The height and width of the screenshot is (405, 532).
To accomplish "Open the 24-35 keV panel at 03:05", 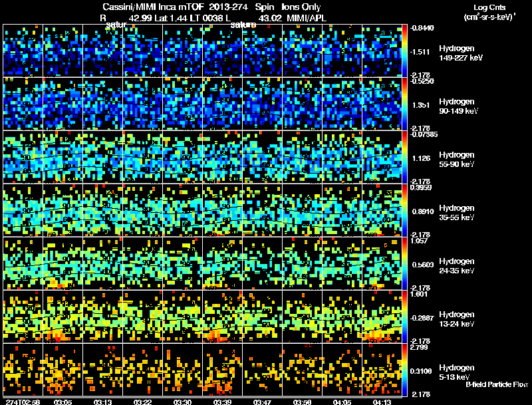I will pyautogui.click(x=63, y=263).
